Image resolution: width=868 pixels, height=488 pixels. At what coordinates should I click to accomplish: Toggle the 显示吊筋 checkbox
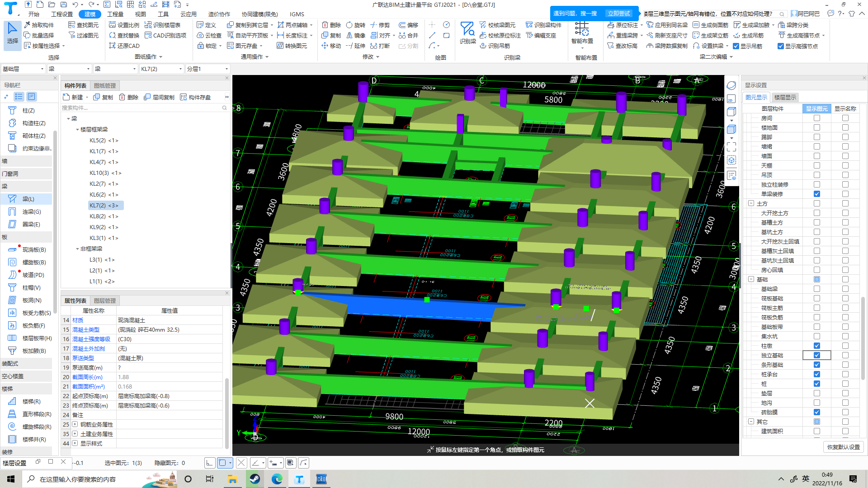736,46
